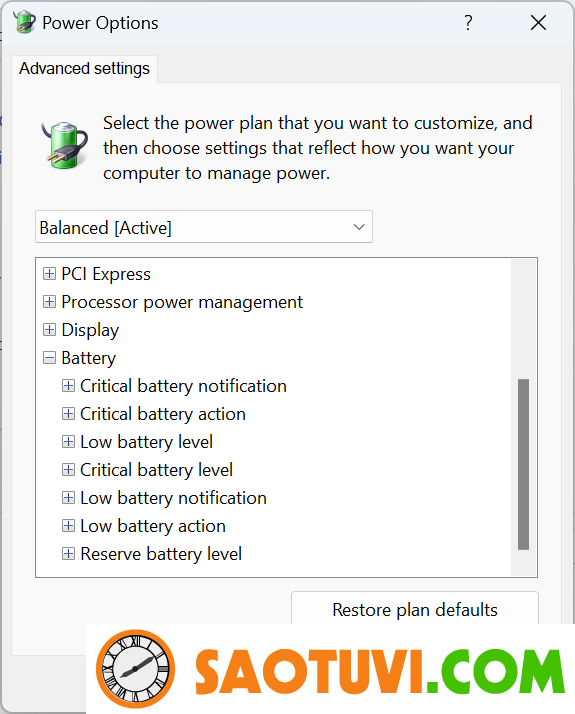Expand Low battery level plus icon

[68, 442]
